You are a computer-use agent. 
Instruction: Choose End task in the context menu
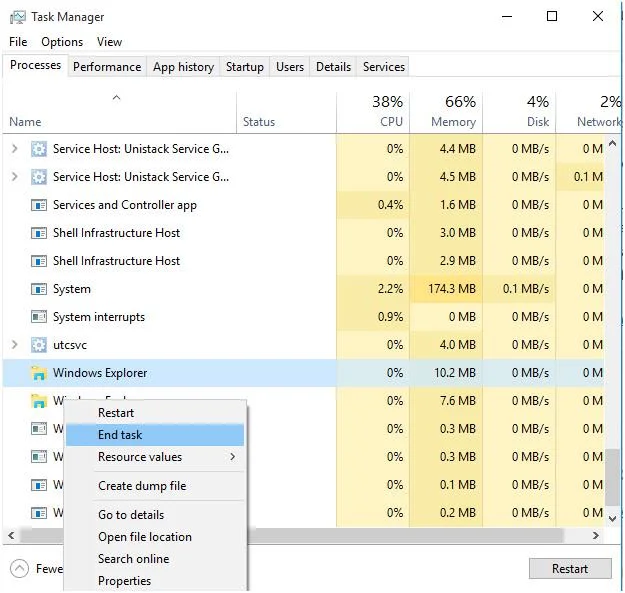coord(155,435)
